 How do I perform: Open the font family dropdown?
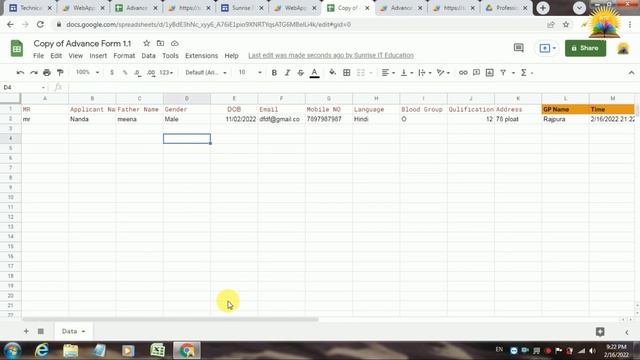pyautogui.click(x=206, y=72)
